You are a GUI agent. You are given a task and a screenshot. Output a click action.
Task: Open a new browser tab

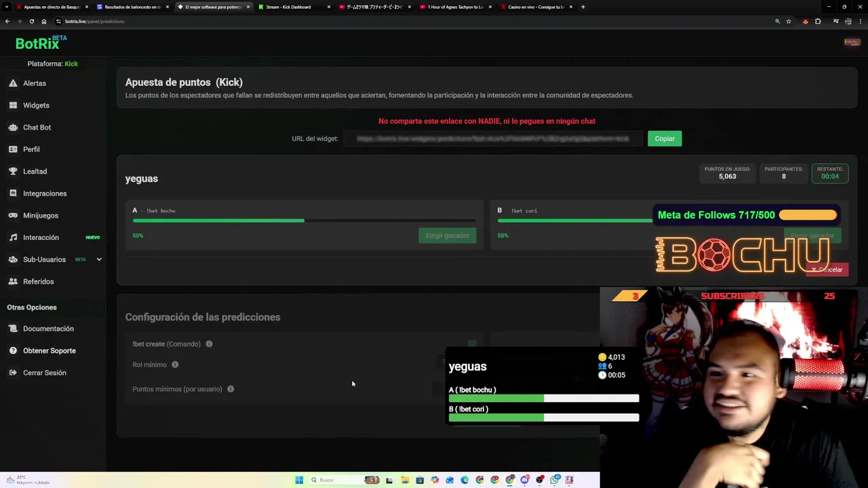coord(583,7)
